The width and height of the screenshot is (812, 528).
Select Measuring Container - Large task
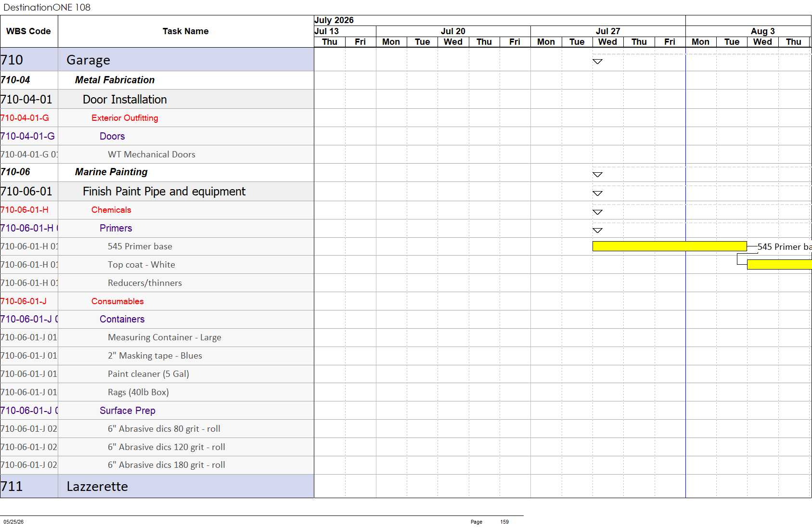pyautogui.click(x=165, y=337)
